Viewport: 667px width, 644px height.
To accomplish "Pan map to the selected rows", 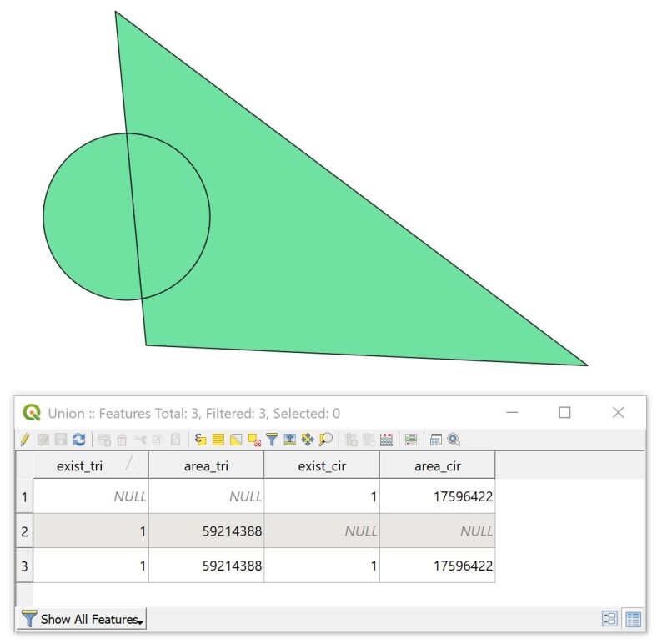I will click(307, 440).
